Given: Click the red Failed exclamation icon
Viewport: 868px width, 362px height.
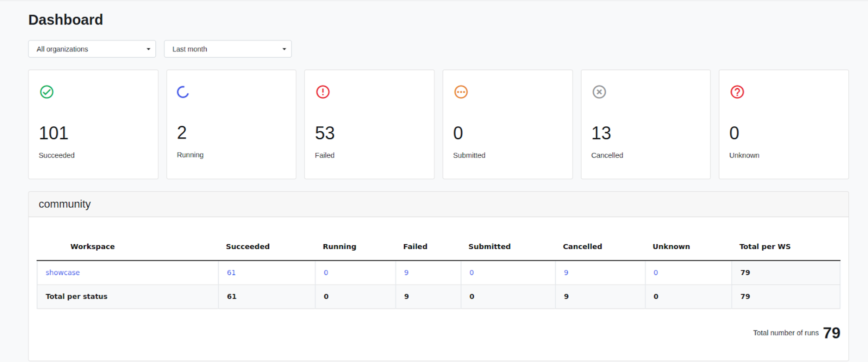Looking at the screenshot, I should coord(323,92).
